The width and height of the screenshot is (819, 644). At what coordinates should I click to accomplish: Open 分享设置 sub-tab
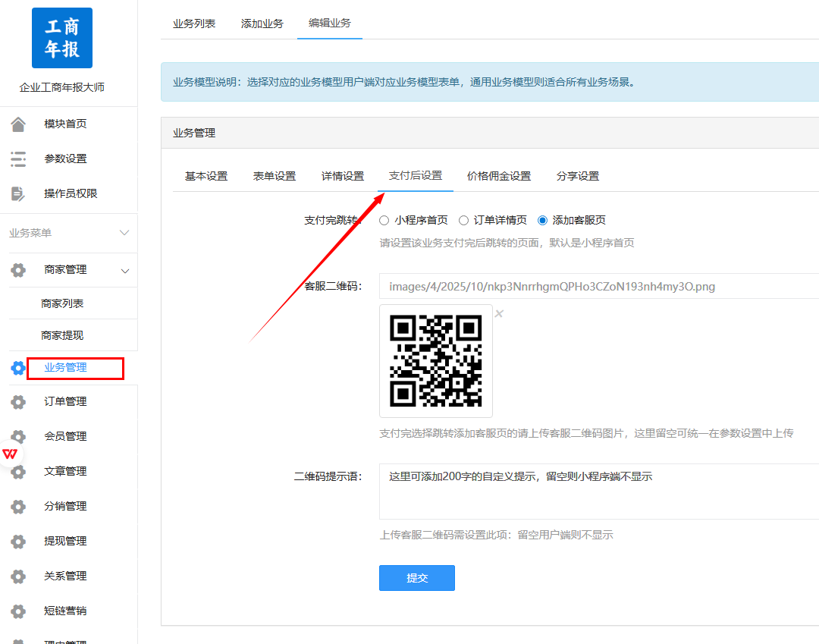point(578,176)
